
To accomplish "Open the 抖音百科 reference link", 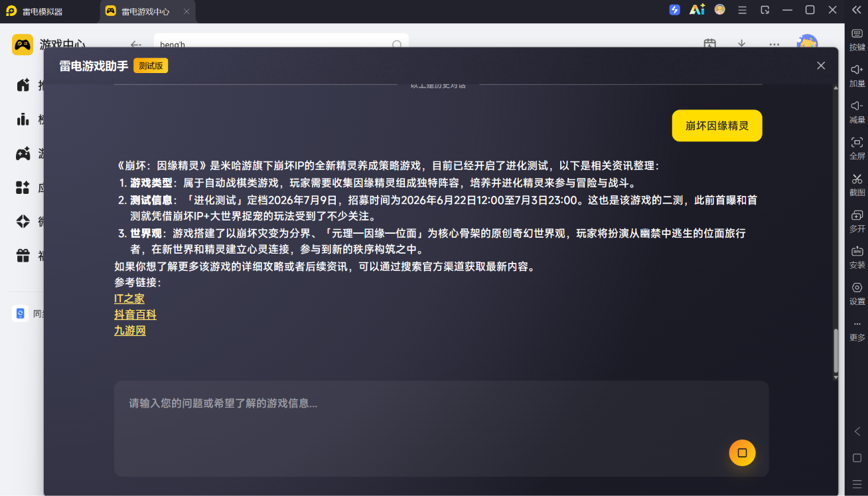I will pos(135,315).
